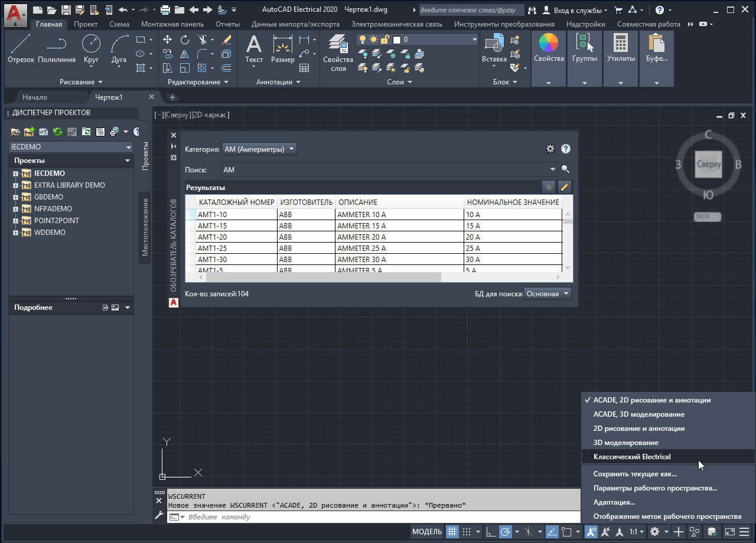Toggle object snap in status bar
Viewport: 756px width, 543px height.
coord(568,532)
